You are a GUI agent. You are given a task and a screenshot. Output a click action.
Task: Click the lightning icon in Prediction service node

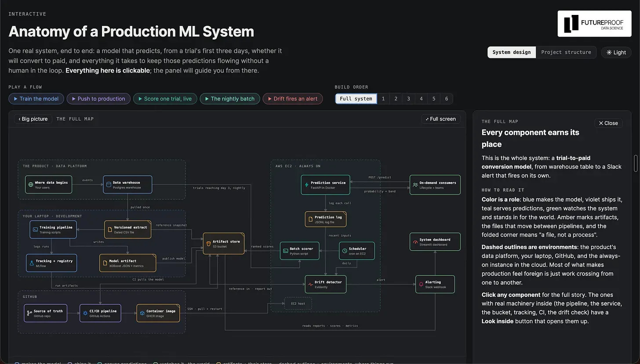coord(306,185)
